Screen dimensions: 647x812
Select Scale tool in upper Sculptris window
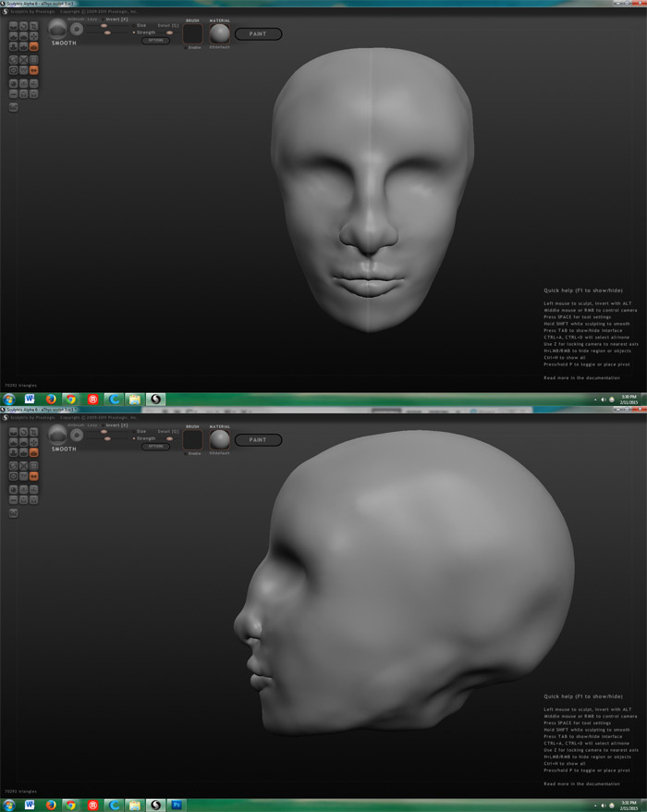pos(33,26)
